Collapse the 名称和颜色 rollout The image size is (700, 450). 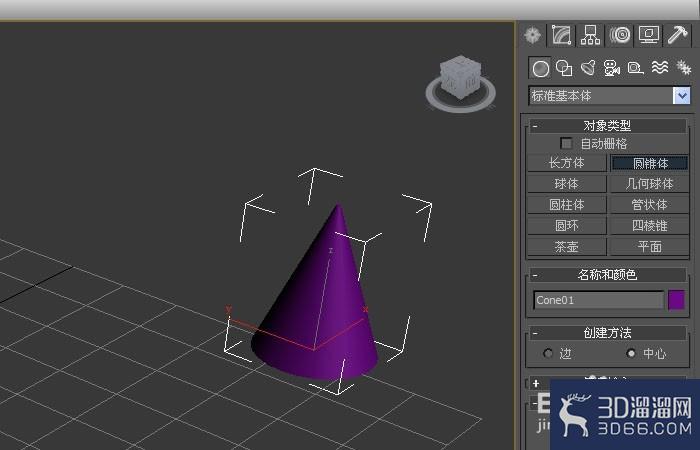(x=607, y=275)
